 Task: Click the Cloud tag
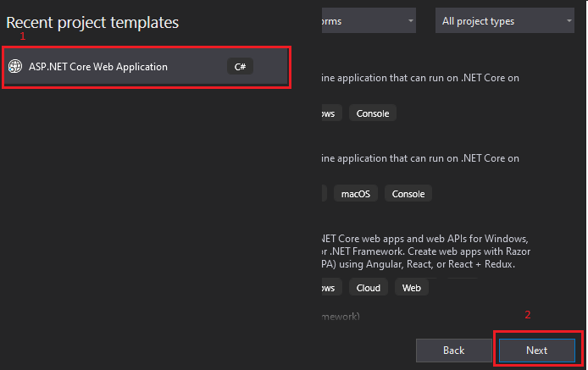[x=369, y=288]
